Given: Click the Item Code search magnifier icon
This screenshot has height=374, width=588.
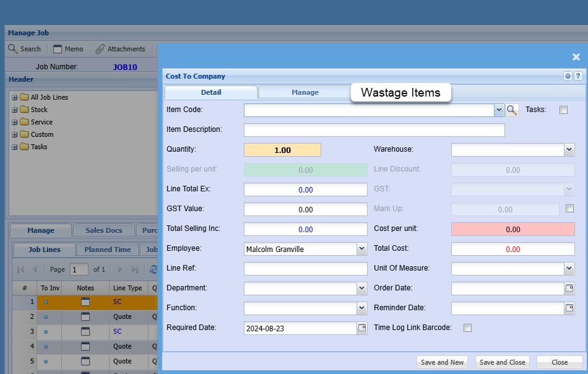Looking at the screenshot, I should tap(512, 110).
